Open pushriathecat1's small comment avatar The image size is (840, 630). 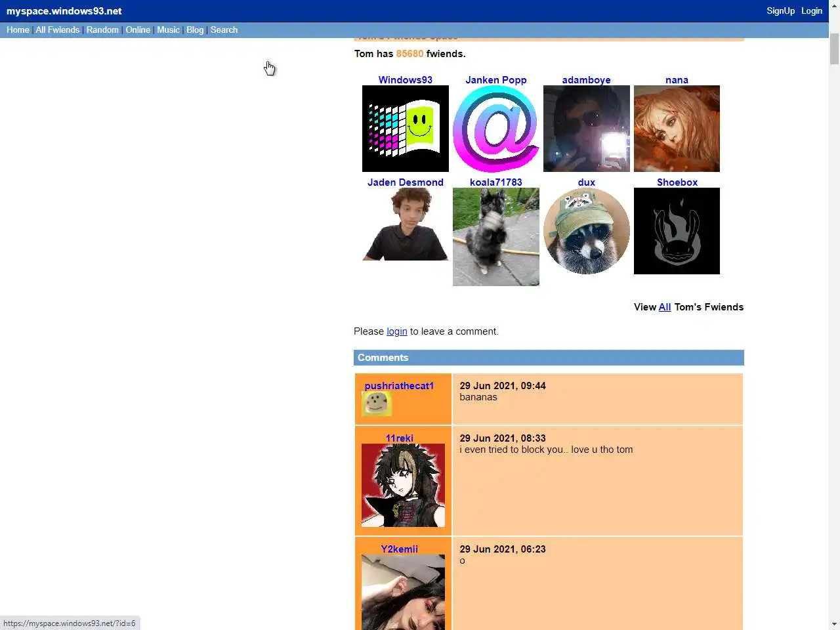tap(377, 404)
